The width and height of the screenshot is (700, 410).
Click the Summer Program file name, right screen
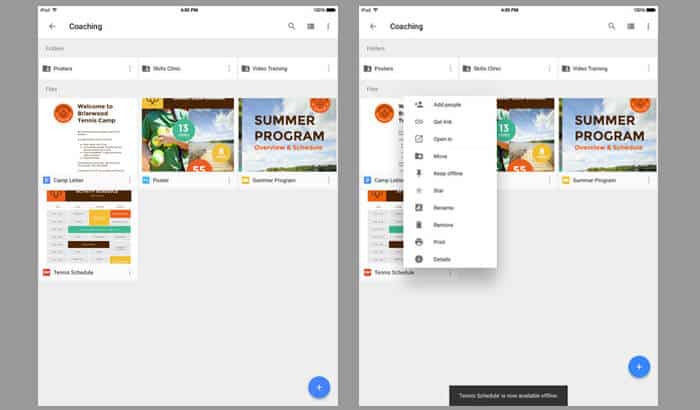tap(594, 180)
